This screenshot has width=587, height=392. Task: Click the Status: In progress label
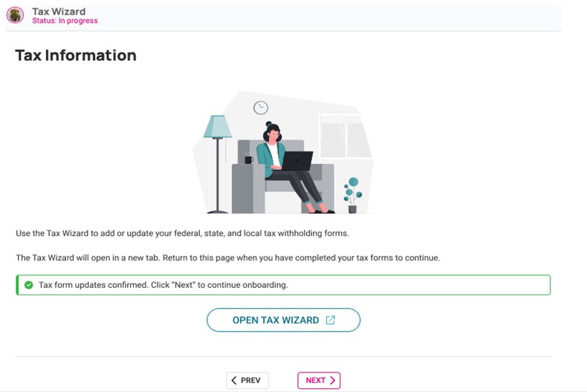(65, 21)
